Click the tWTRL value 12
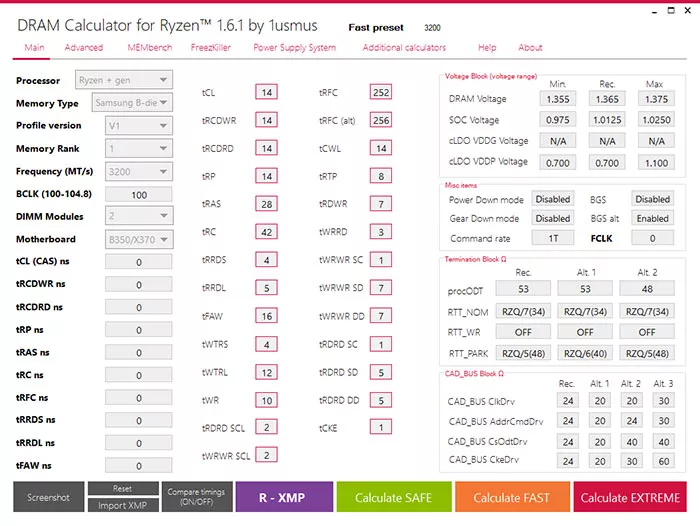 point(267,372)
